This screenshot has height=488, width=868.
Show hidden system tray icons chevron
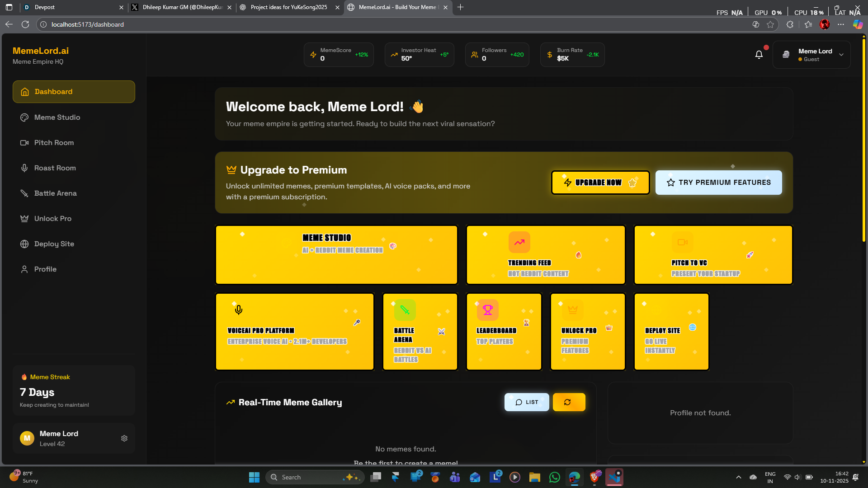point(739,477)
